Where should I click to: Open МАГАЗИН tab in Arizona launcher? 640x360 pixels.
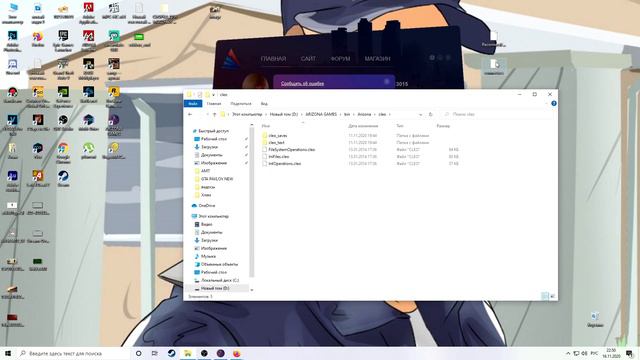(378, 59)
